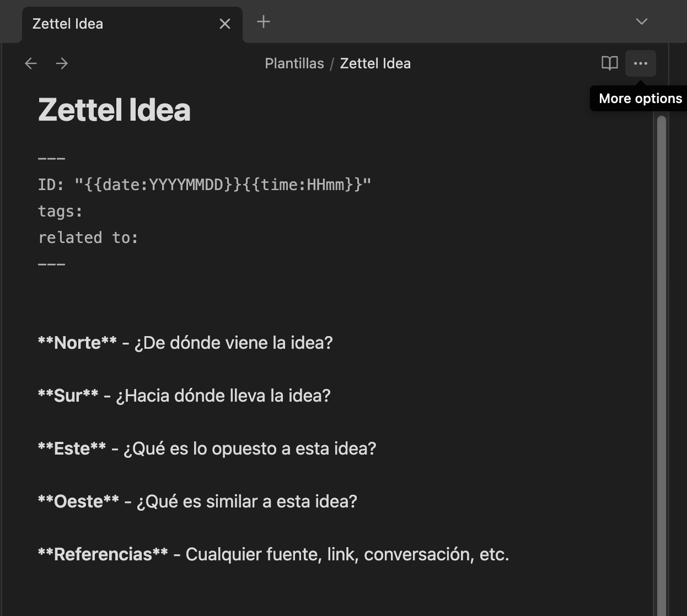Open the More options menu
This screenshot has height=616, width=687.
[640, 63]
